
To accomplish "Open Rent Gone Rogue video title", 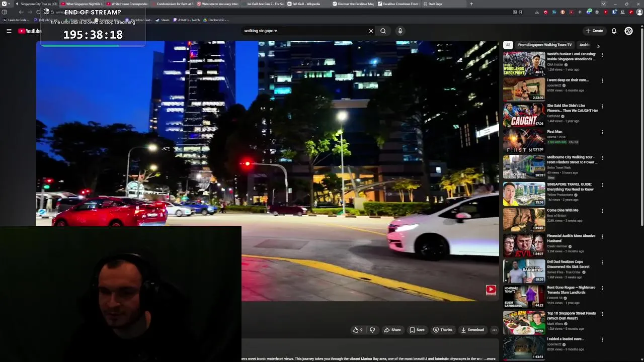I will tap(571, 290).
